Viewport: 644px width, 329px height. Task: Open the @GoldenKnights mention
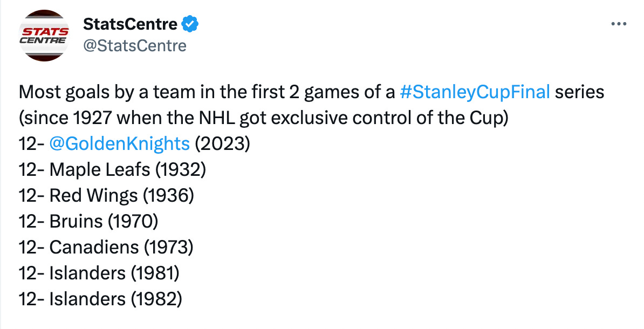point(120,144)
